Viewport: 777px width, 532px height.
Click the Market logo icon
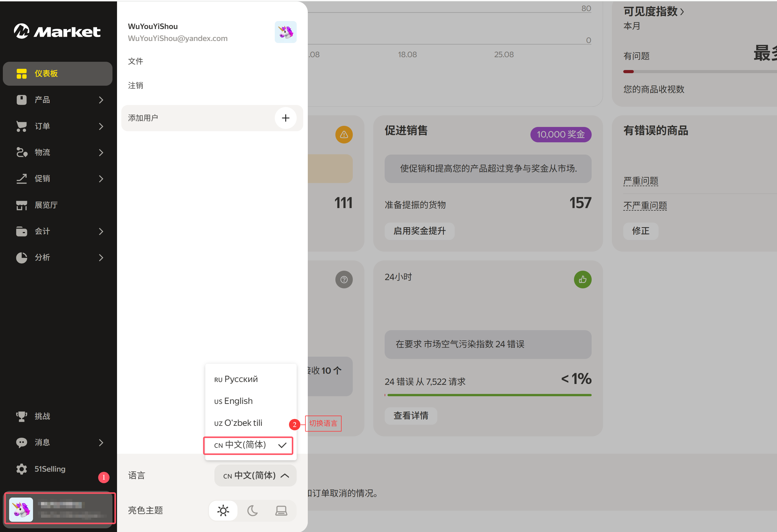[x=22, y=31]
